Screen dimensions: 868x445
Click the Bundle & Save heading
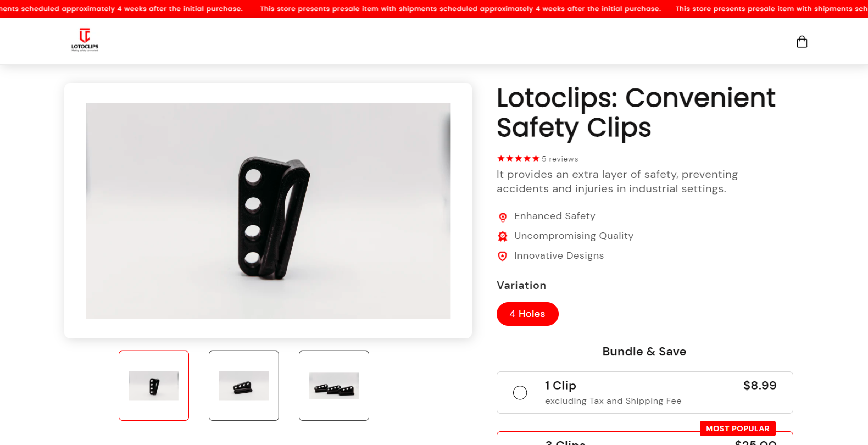[x=644, y=351]
